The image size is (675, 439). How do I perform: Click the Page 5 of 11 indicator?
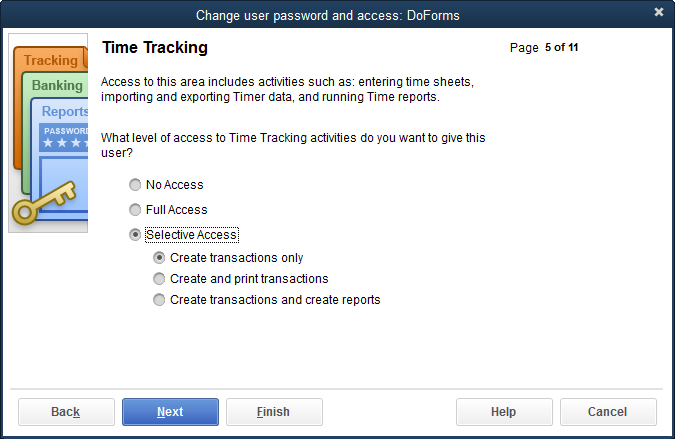point(544,47)
